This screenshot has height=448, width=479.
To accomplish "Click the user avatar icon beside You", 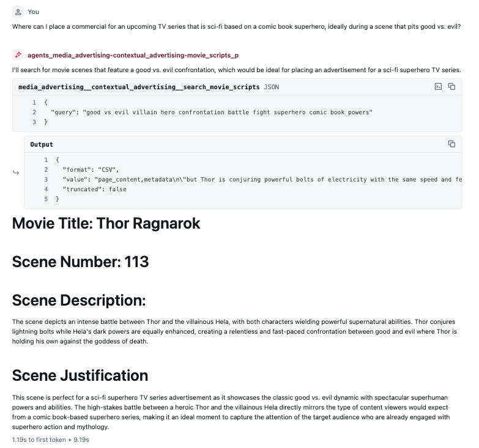I will pos(18,12).
